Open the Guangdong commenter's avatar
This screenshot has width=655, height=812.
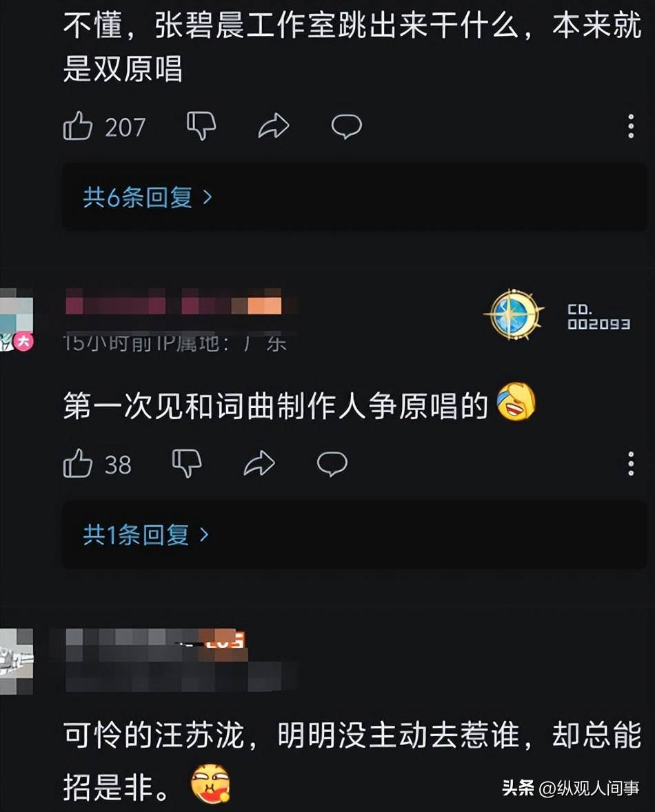17,320
